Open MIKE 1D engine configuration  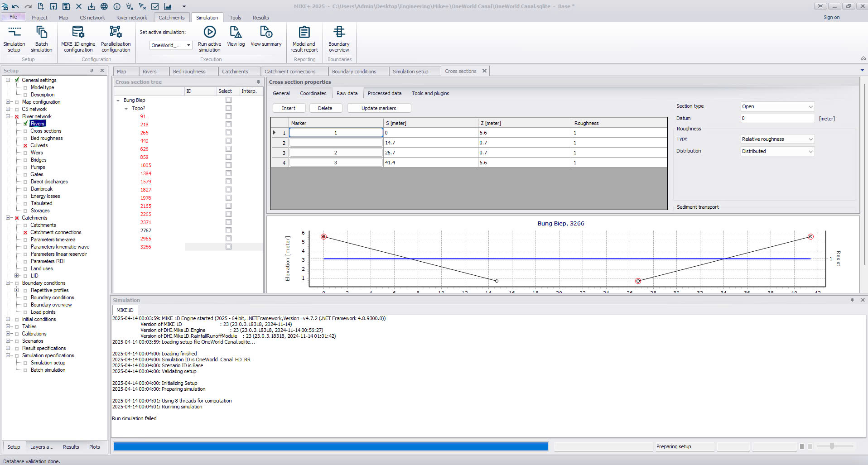point(78,33)
